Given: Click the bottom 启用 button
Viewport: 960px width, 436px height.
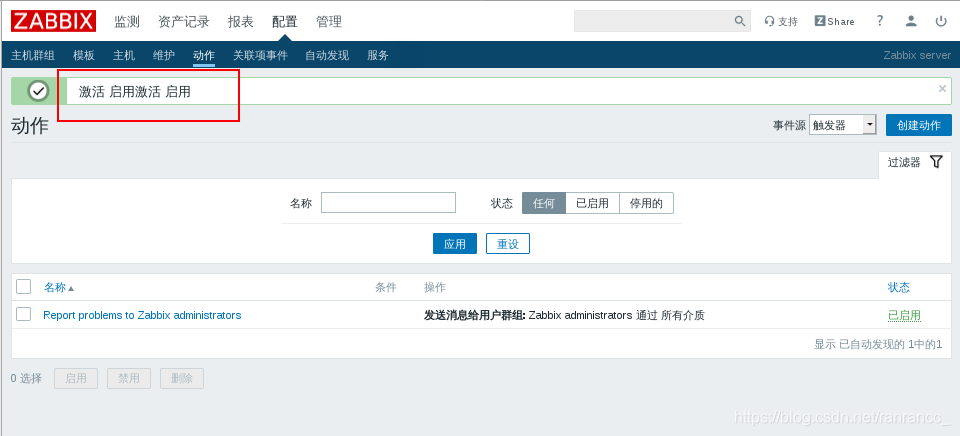Looking at the screenshot, I should [76, 378].
